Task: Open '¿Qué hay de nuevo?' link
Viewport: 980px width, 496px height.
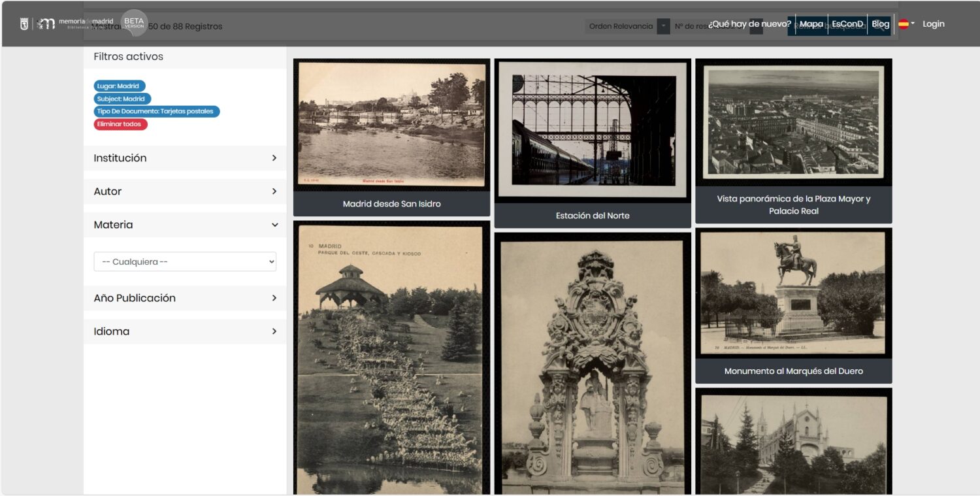Action: coord(749,24)
